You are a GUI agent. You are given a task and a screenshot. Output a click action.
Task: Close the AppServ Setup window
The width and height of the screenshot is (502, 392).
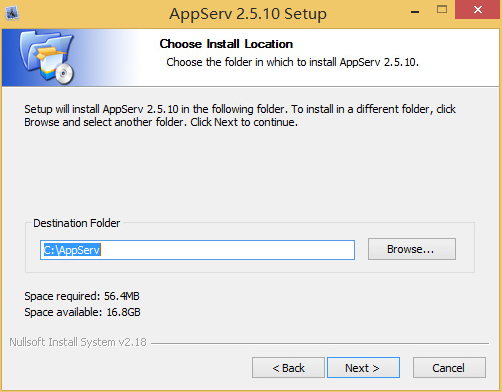click(478, 10)
